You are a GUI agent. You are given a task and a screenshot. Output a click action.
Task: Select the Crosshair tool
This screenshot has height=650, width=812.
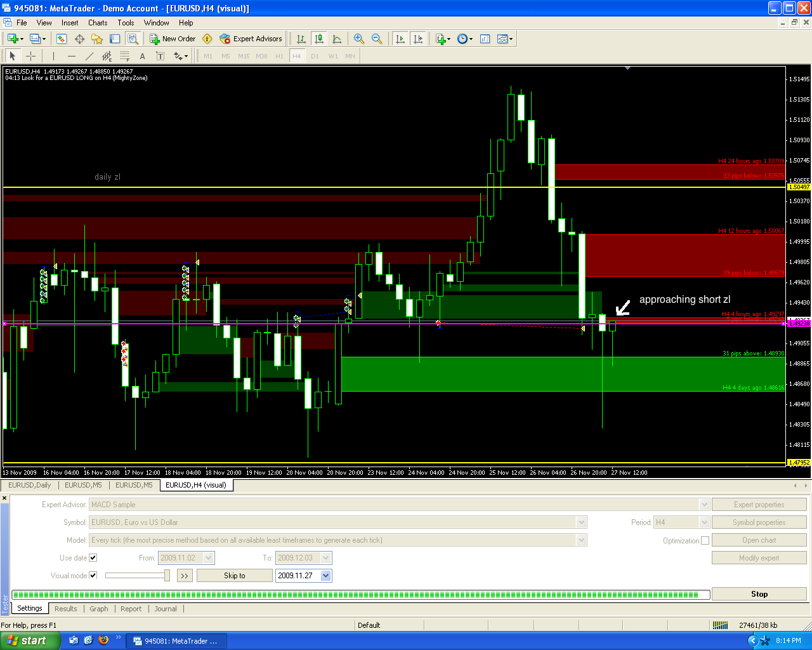coord(30,56)
